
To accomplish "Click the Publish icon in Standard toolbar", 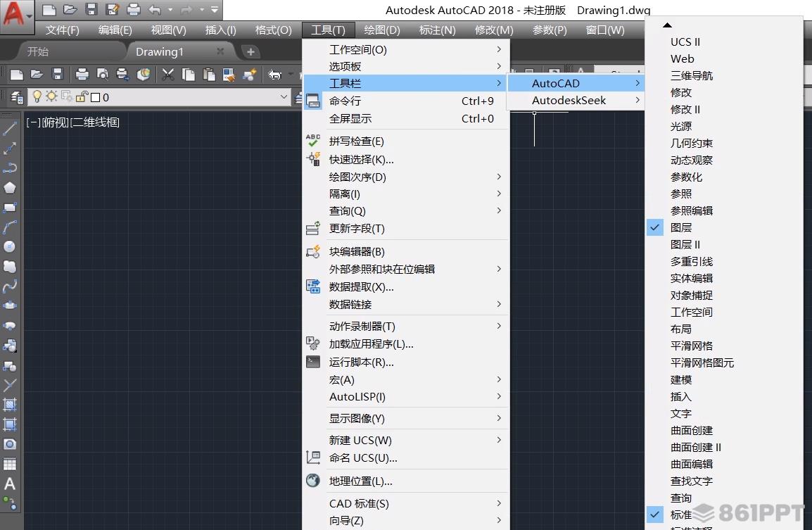I will [122, 74].
